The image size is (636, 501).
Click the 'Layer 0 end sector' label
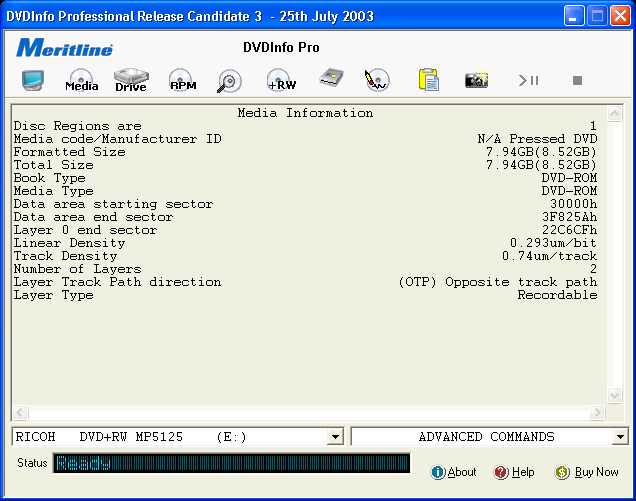85,230
